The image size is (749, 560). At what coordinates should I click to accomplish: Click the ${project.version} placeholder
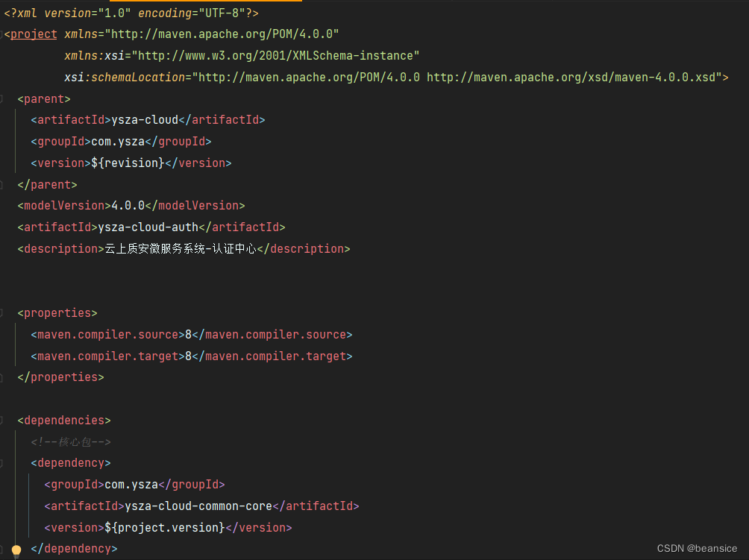[x=163, y=527]
